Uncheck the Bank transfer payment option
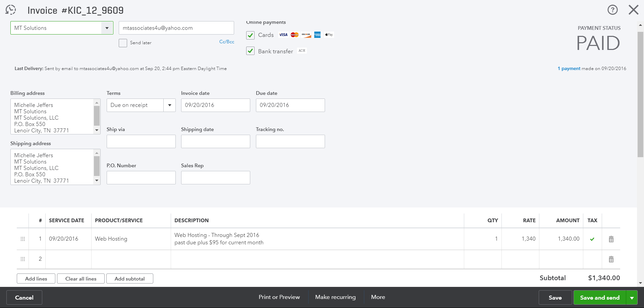 (x=250, y=51)
